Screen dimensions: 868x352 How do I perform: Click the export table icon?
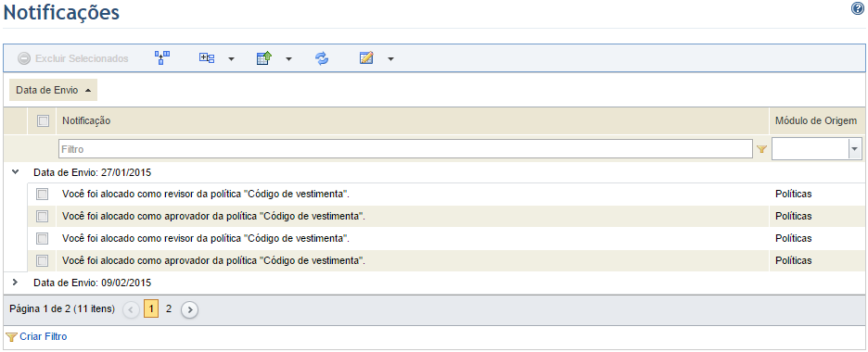[263, 58]
